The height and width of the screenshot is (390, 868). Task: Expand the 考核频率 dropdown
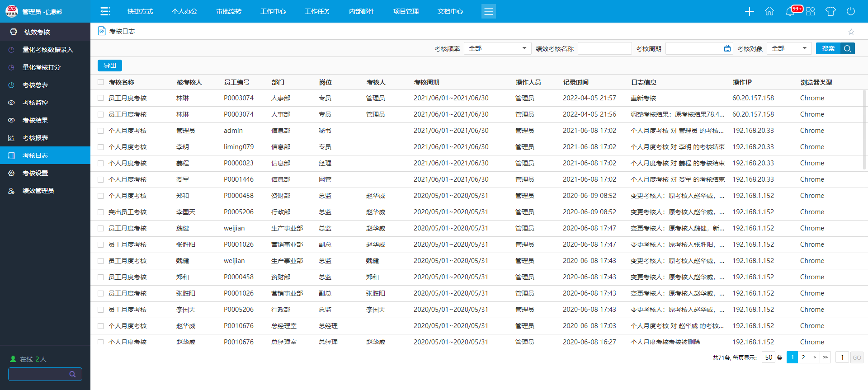pyautogui.click(x=497, y=48)
